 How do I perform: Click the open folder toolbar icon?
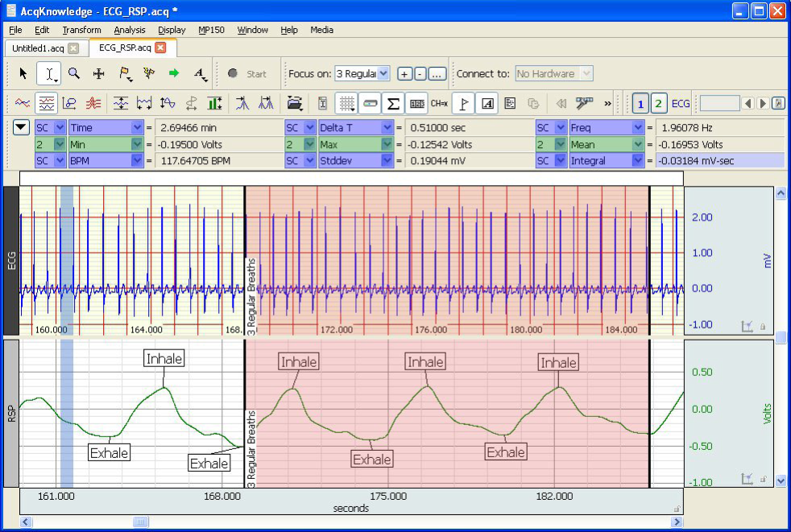[295, 103]
